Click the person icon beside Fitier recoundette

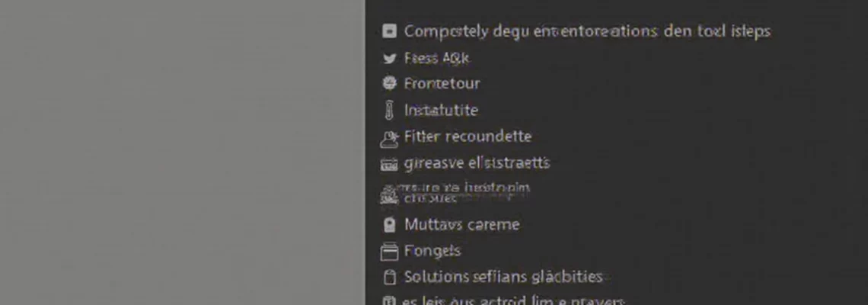(389, 139)
